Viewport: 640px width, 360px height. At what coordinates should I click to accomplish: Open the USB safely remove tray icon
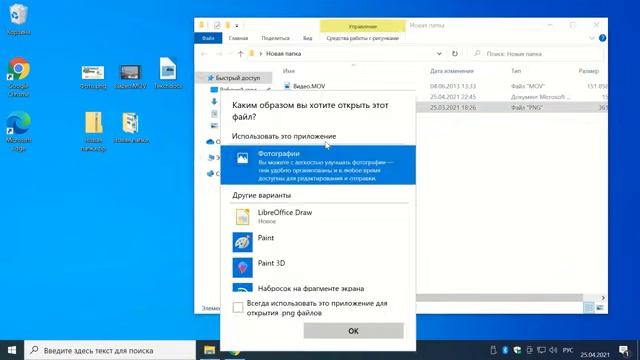(x=493, y=350)
